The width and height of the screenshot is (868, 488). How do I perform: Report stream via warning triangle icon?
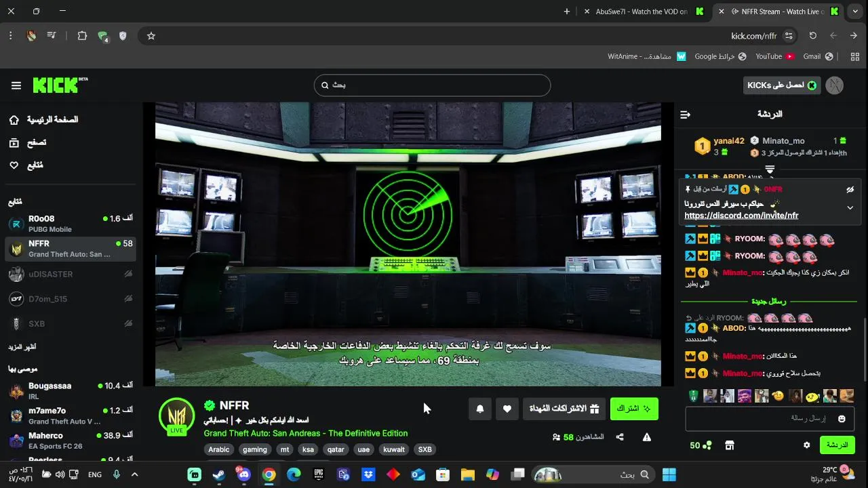[647, 437]
